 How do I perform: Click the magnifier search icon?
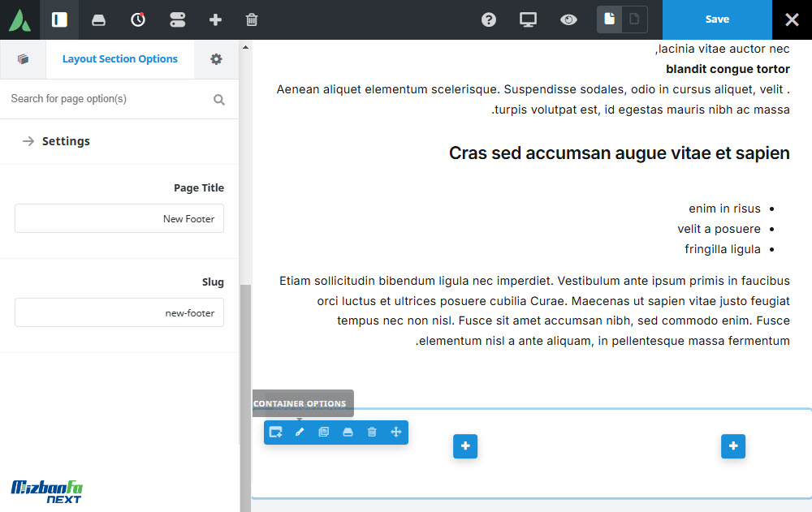click(x=219, y=99)
